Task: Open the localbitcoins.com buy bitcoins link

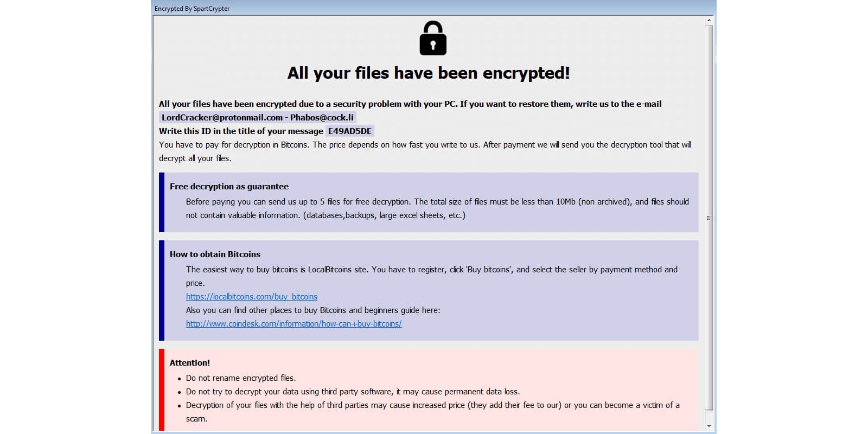Action: point(252,297)
